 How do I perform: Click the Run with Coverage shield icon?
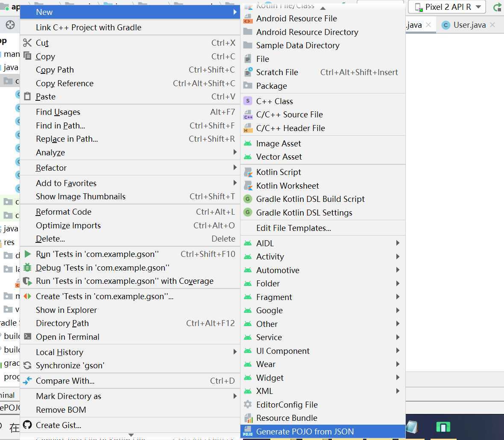(x=28, y=281)
